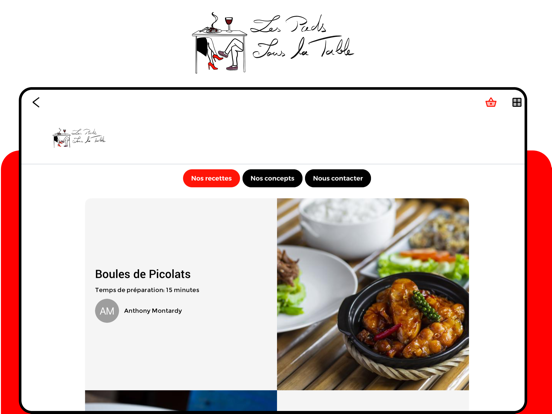The height and width of the screenshot is (414, 552).
Task: Open the Boules de Picolats recipe title
Action: (143, 274)
